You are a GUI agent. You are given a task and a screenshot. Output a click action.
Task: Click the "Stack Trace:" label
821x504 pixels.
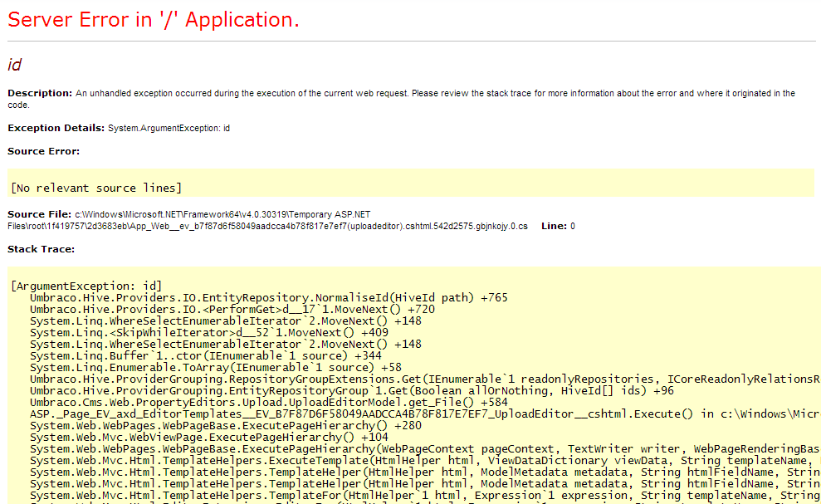[41, 249]
